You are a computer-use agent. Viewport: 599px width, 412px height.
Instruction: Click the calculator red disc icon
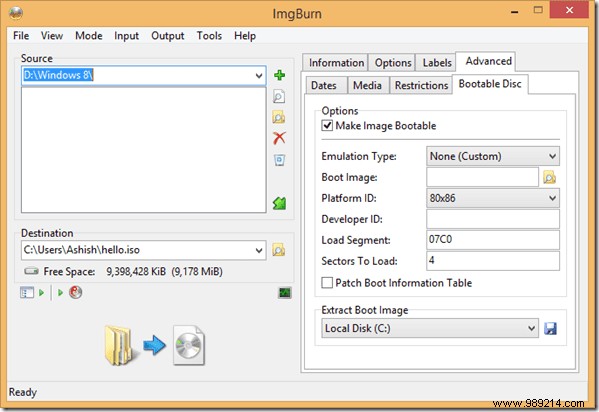76,292
